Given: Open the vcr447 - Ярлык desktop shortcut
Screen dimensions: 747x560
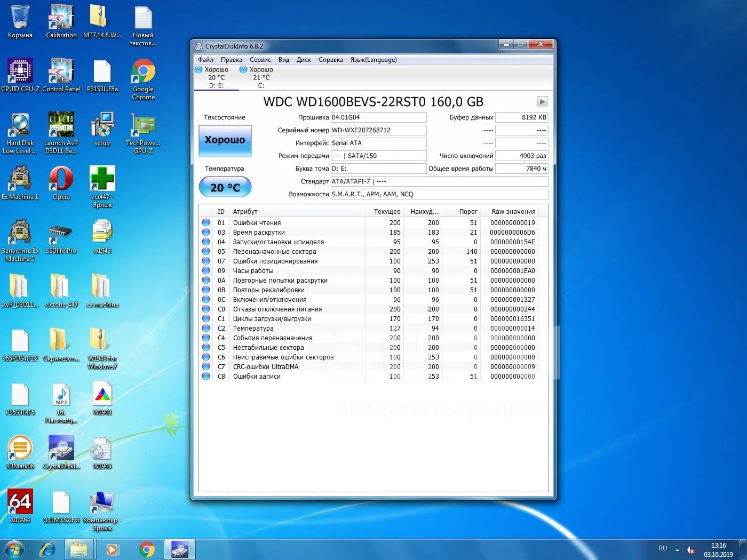Looking at the screenshot, I should (102, 187).
